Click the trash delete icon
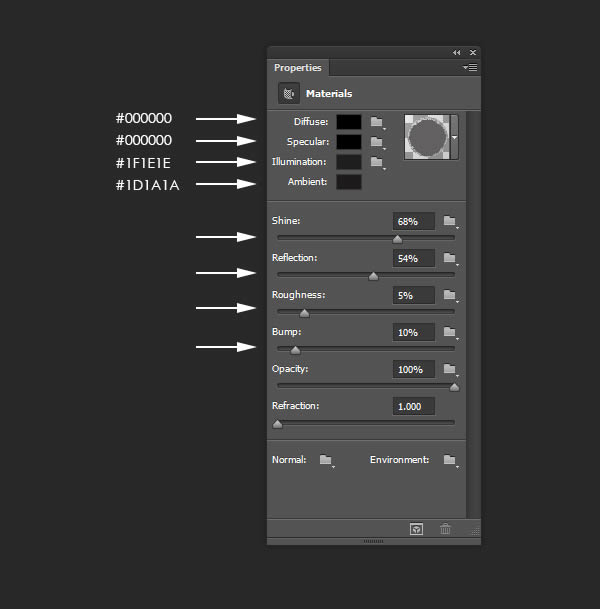 pos(445,529)
